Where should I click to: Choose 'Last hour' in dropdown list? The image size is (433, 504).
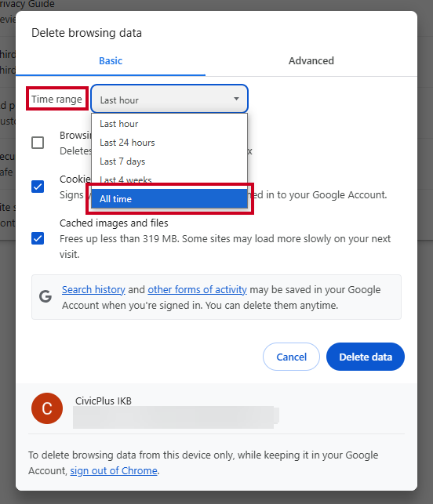(169, 124)
